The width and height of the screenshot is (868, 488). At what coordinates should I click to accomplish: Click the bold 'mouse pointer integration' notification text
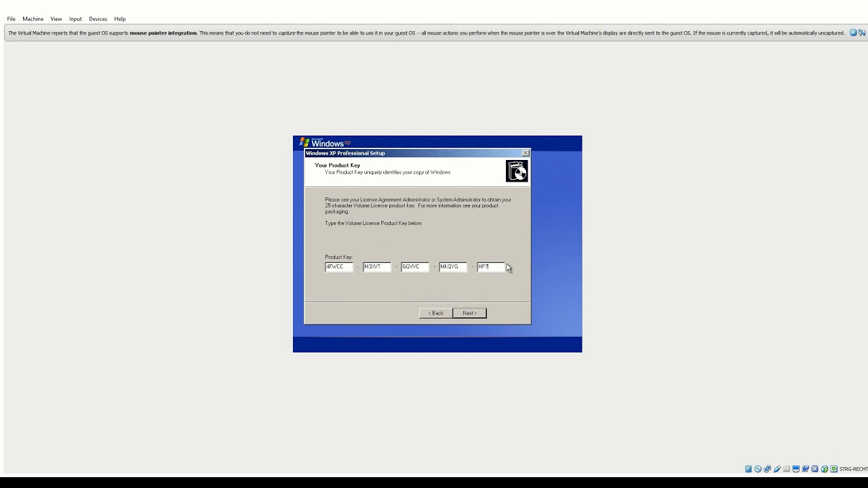tap(163, 33)
